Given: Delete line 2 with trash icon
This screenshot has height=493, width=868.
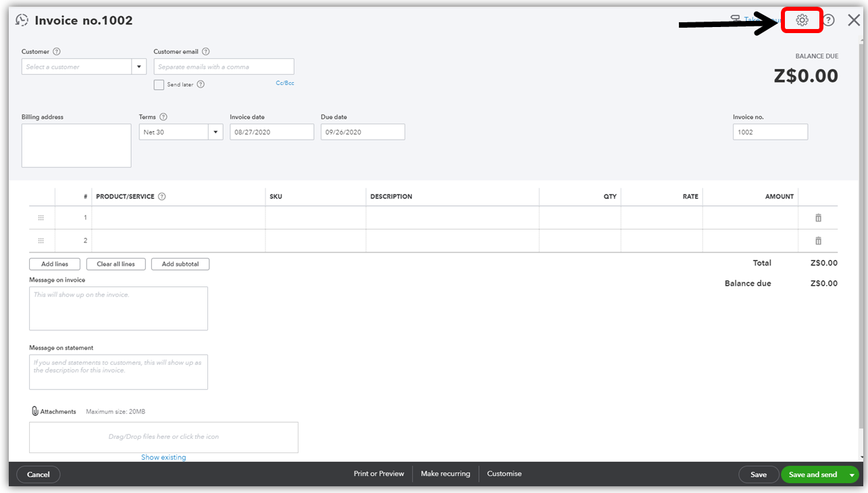Looking at the screenshot, I should (x=818, y=241).
